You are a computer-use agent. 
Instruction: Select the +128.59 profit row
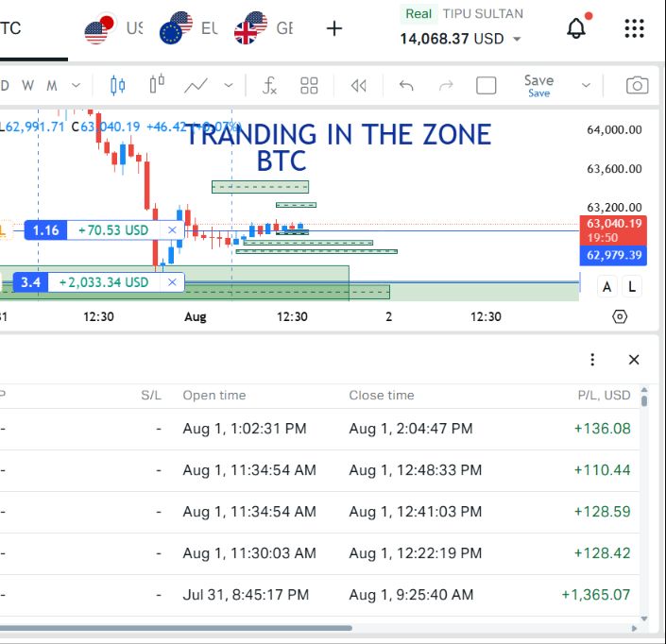(319, 512)
